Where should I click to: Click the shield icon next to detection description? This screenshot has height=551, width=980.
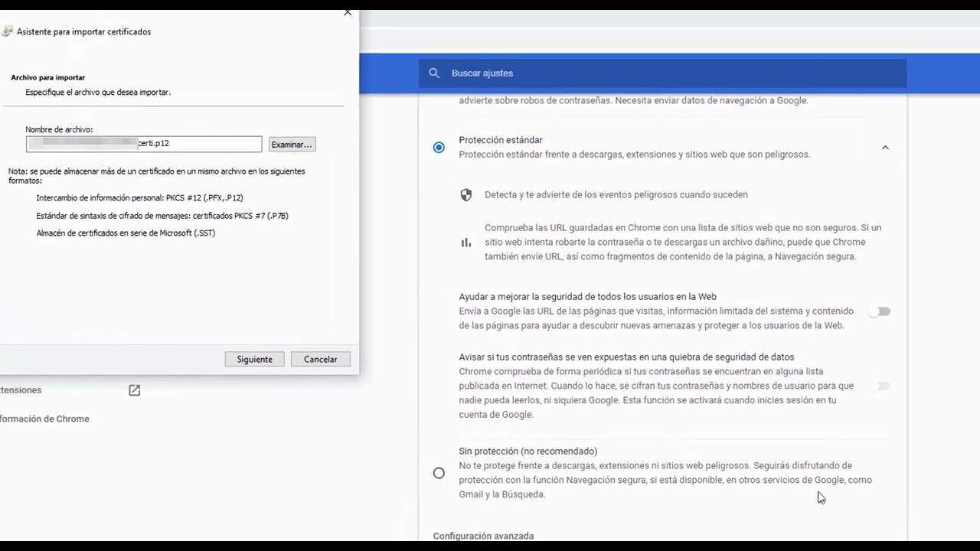465,194
